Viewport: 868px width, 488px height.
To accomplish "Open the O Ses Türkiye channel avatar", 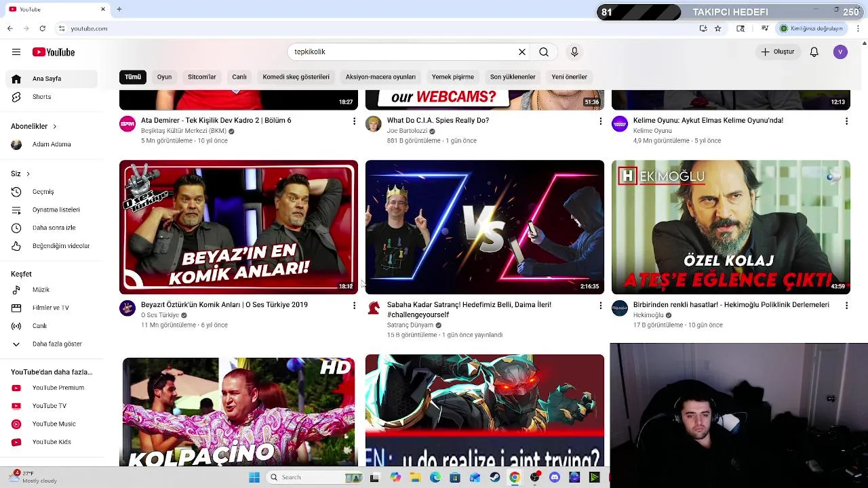I will [x=127, y=308].
